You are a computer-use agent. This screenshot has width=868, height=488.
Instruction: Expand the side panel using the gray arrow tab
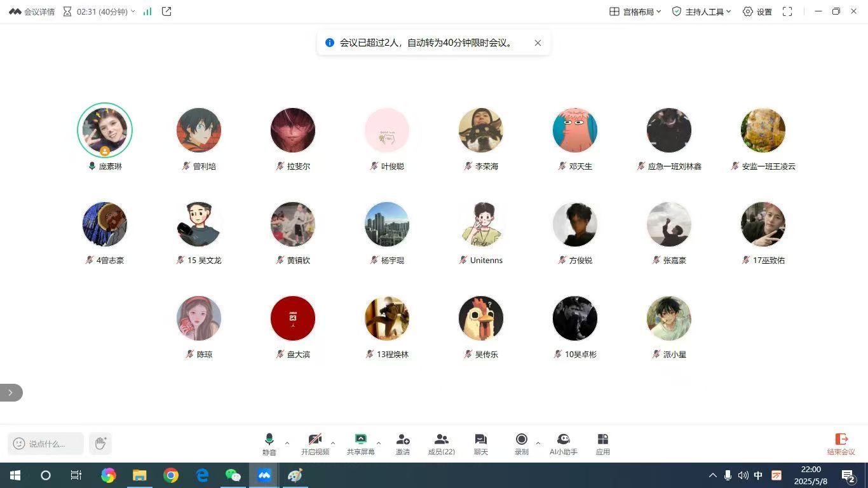pyautogui.click(x=11, y=393)
